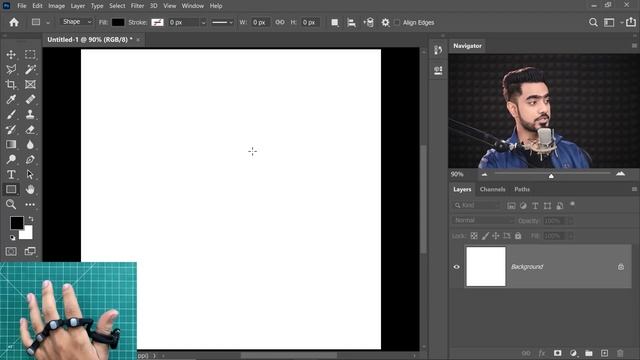This screenshot has height=360, width=640.
Task: Open the stroke width dropdown
Action: coord(203,22)
